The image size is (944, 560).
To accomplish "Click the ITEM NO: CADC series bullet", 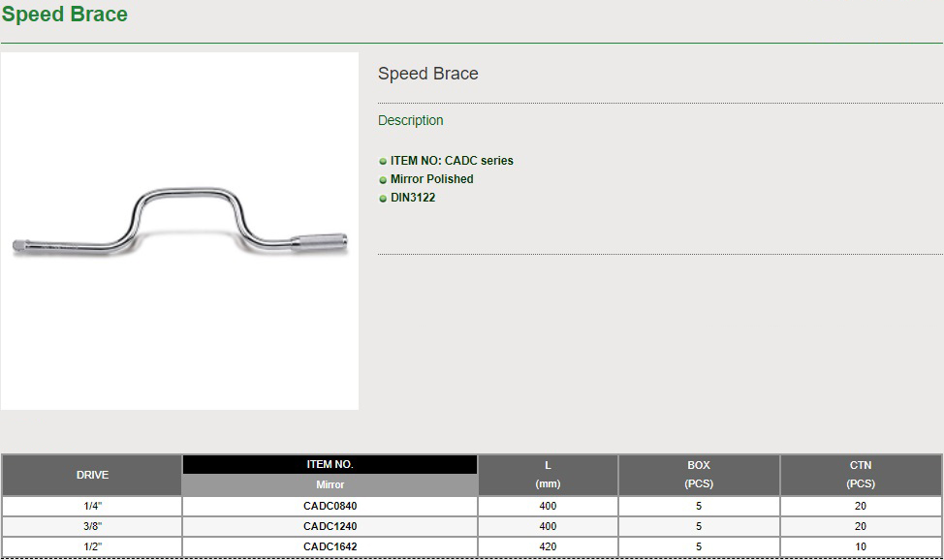I will 452,161.
